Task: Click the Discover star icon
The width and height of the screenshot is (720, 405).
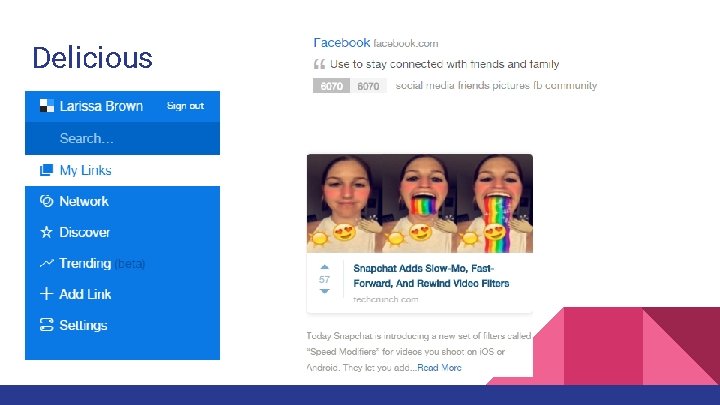Action: point(46,232)
